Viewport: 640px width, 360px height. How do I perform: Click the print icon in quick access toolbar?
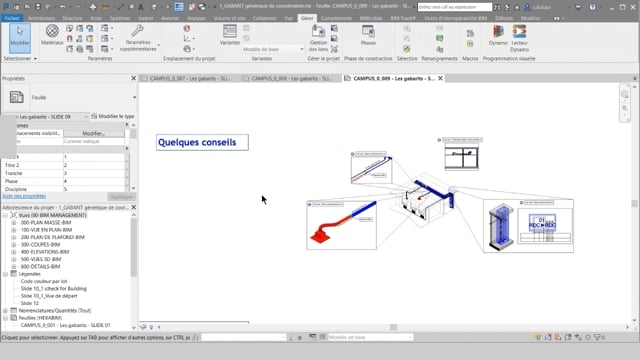point(93,7)
